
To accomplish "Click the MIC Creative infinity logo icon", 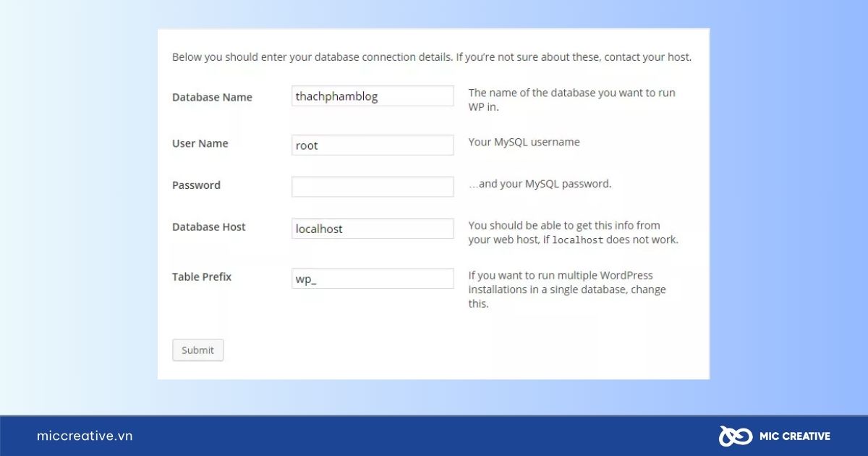I will [x=735, y=436].
